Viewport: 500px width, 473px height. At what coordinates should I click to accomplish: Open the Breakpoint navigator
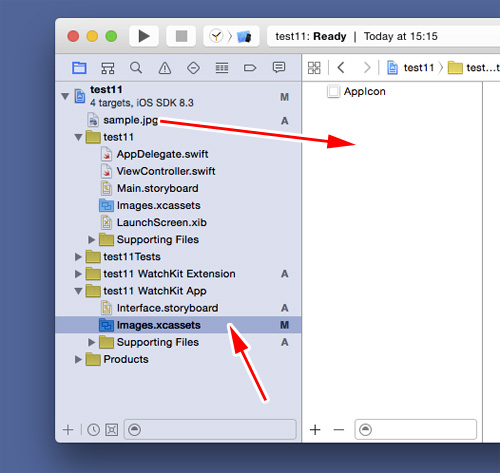(250, 68)
